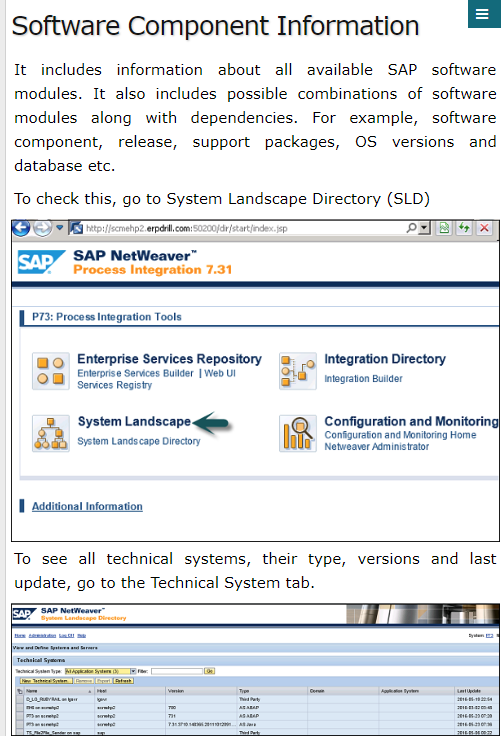Open the System Landscape Directory link
The image size is (503, 736).
click(x=138, y=441)
